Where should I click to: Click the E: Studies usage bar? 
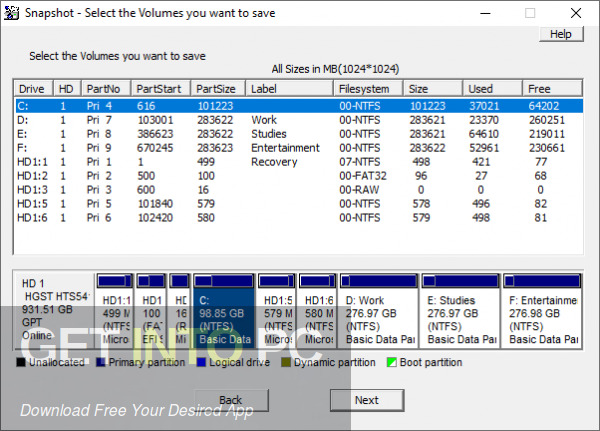coord(460,281)
